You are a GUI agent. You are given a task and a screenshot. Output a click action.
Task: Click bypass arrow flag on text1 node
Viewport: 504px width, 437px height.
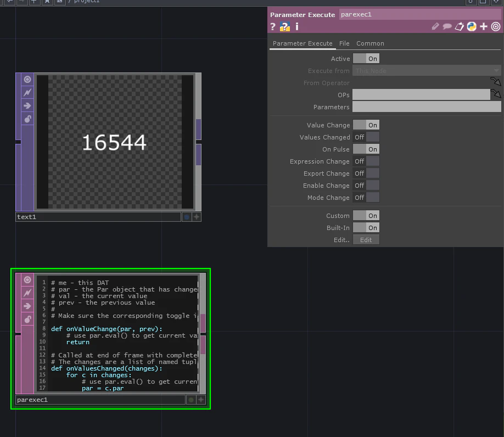27,106
